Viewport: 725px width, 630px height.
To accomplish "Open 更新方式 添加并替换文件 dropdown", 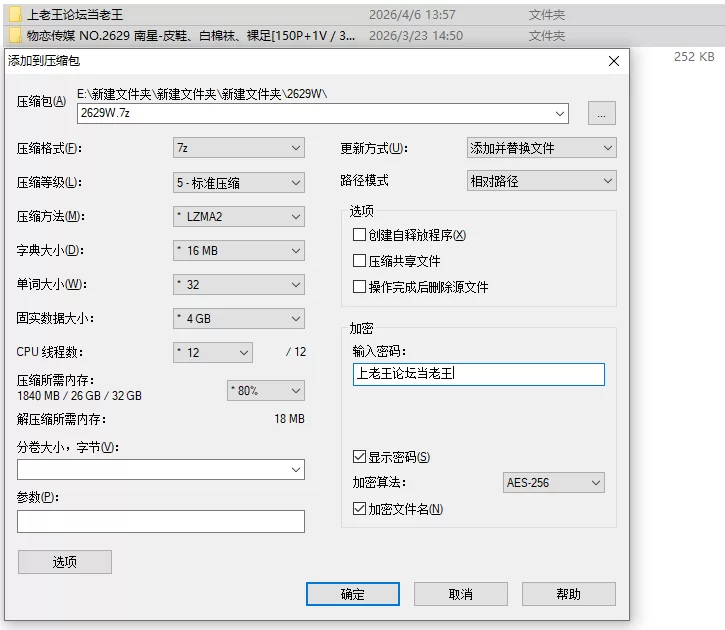I will coord(541,148).
